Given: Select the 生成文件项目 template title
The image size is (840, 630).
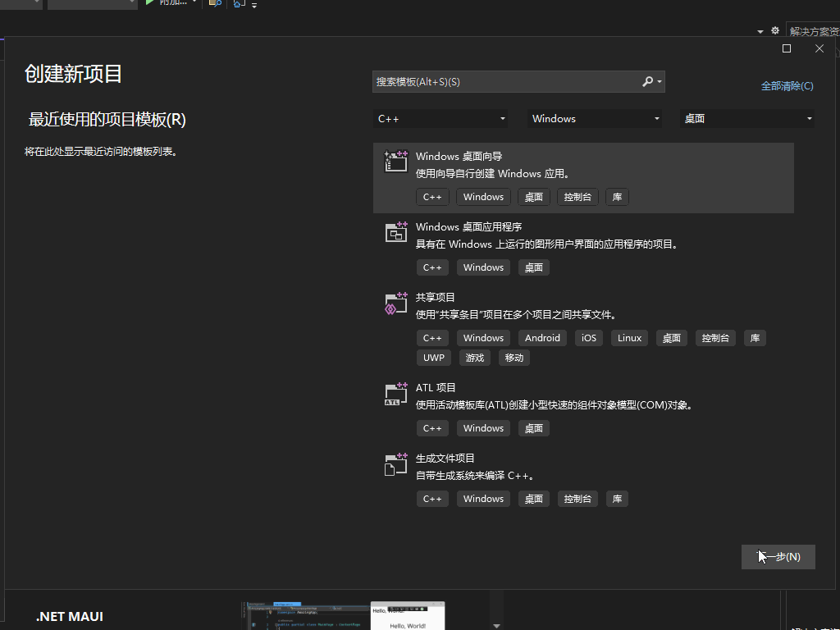Looking at the screenshot, I should (x=445, y=459).
